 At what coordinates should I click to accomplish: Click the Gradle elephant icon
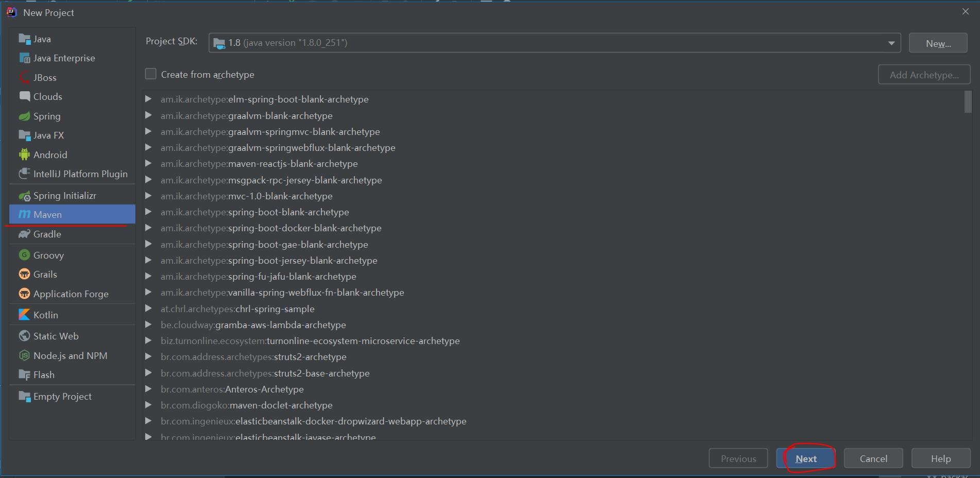click(24, 234)
